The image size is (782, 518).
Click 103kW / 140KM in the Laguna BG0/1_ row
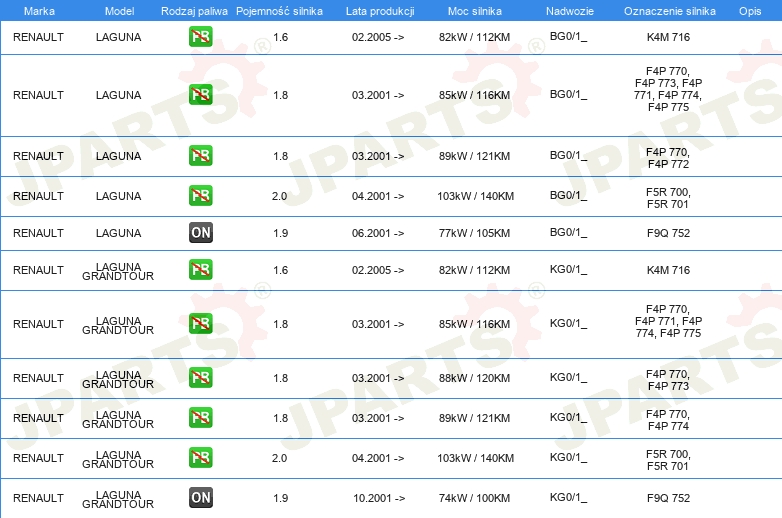[x=475, y=196]
